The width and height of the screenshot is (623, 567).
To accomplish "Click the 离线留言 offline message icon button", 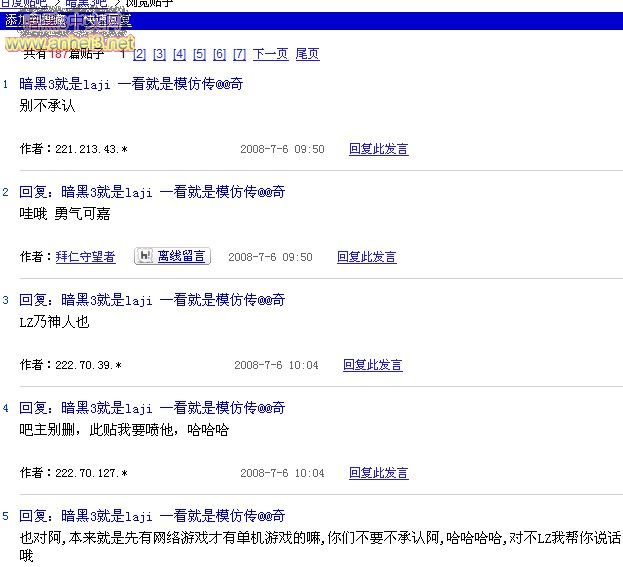I will (x=173, y=256).
